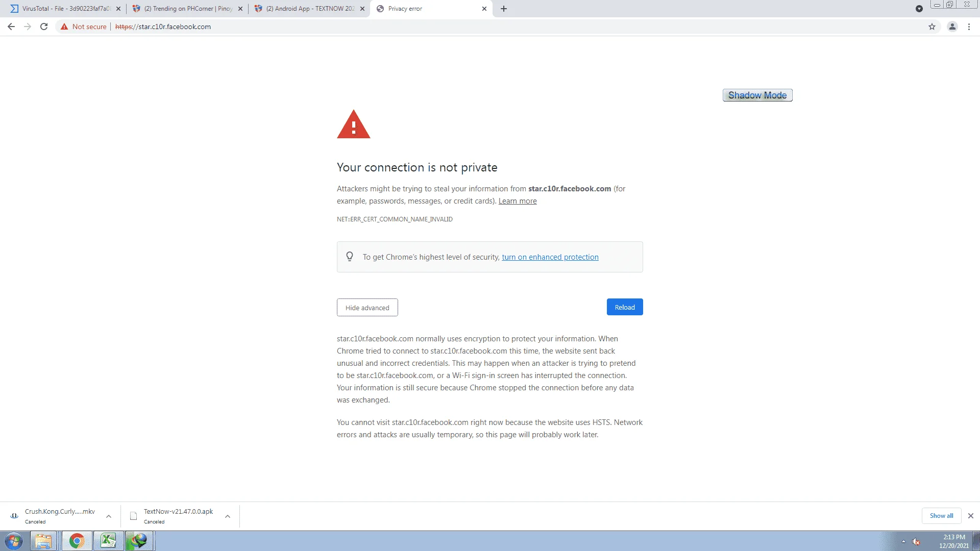Open a new tab with plus icon

504,9
